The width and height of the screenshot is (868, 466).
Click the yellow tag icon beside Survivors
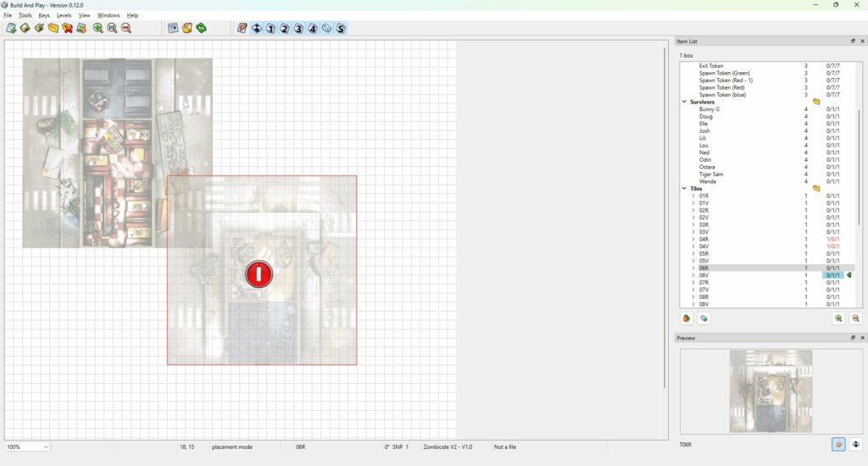[816, 102]
